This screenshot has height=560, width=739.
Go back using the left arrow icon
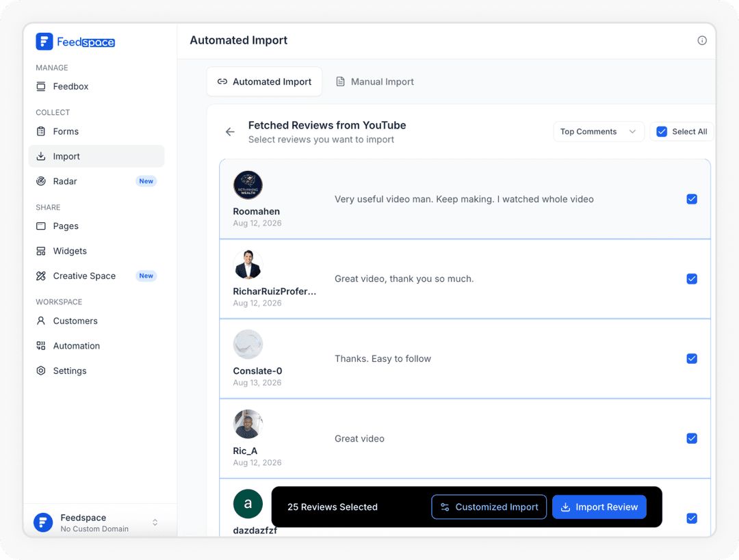230,132
